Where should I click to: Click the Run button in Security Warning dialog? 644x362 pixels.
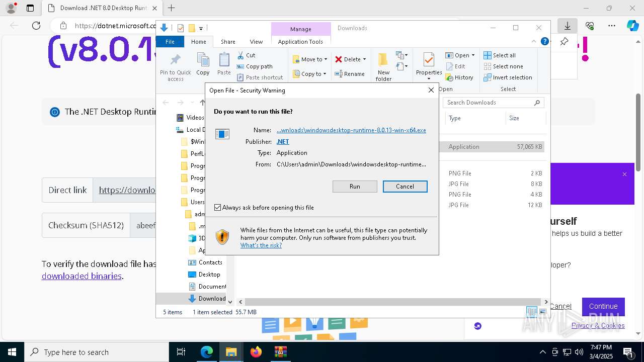coord(355,187)
